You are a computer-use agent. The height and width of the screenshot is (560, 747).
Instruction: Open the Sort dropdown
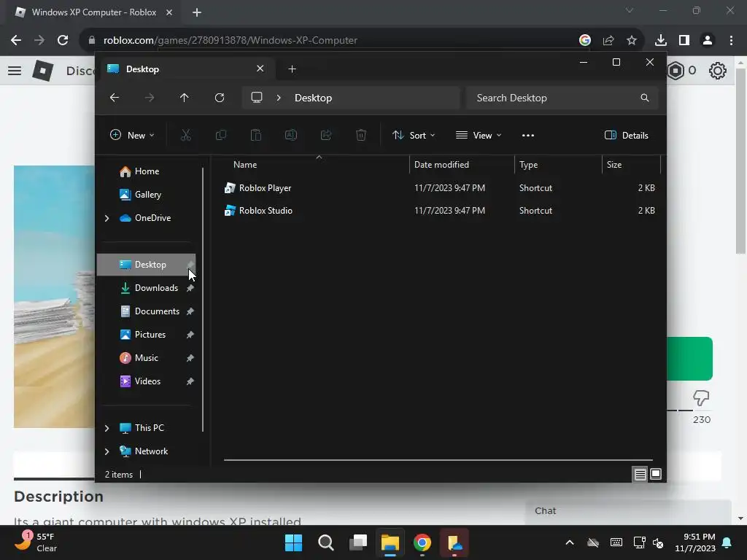click(x=414, y=135)
